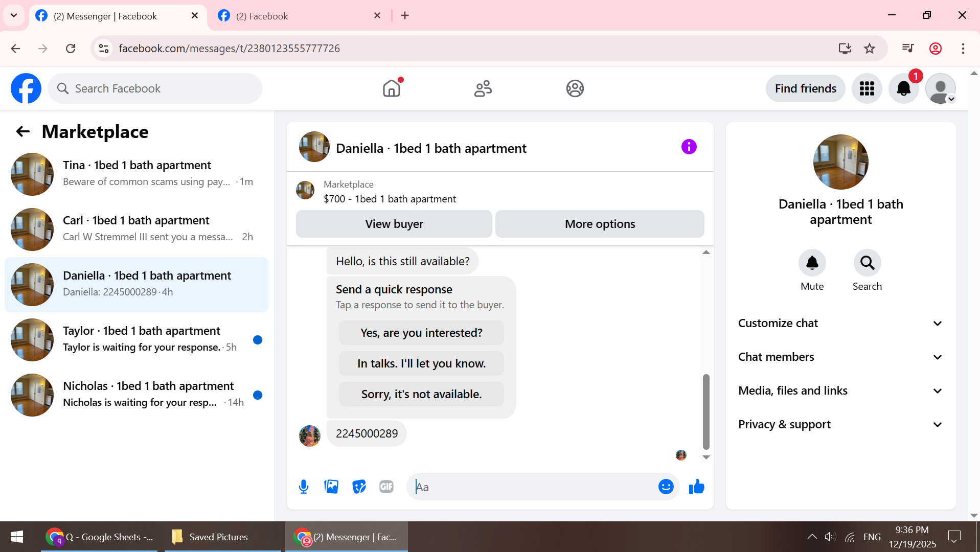Send quick reply 'Yes, are you interested?'
980x552 pixels.
421,333
